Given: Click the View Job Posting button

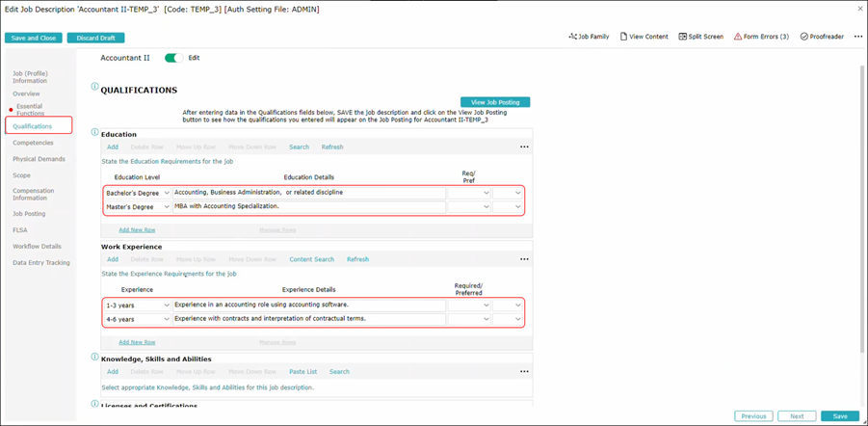Looking at the screenshot, I should pos(495,102).
